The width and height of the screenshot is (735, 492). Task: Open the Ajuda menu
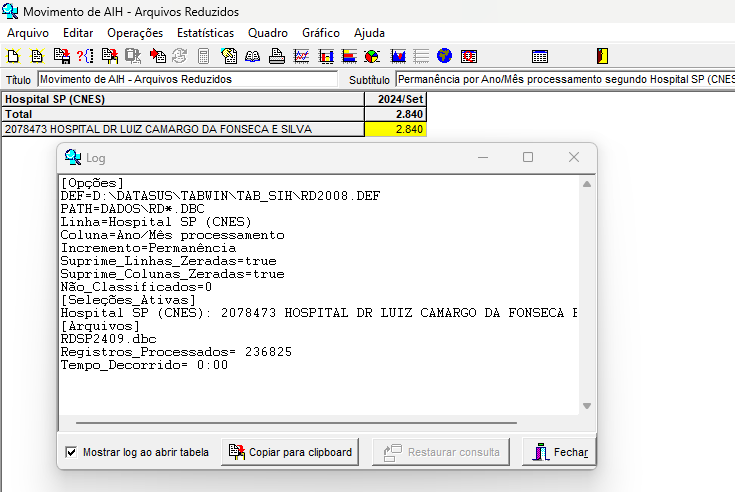pos(369,33)
